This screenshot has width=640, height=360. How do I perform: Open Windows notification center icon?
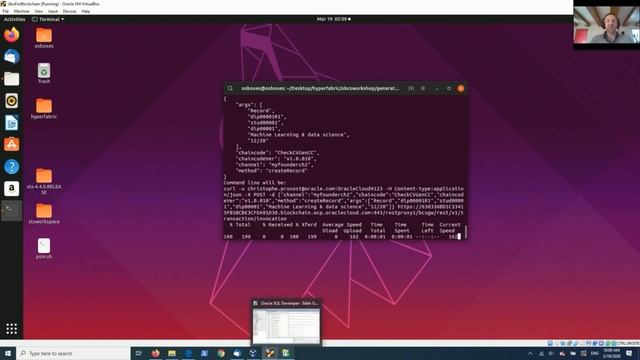click(x=629, y=353)
